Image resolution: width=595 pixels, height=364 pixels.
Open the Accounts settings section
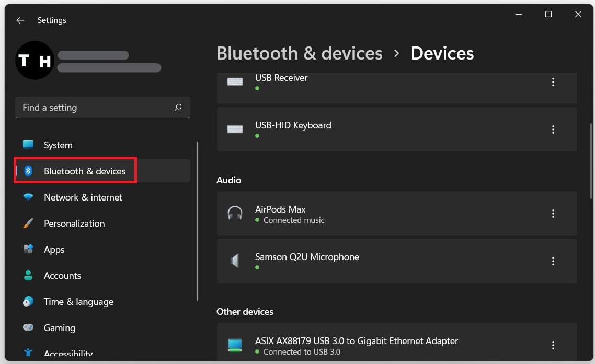point(62,276)
